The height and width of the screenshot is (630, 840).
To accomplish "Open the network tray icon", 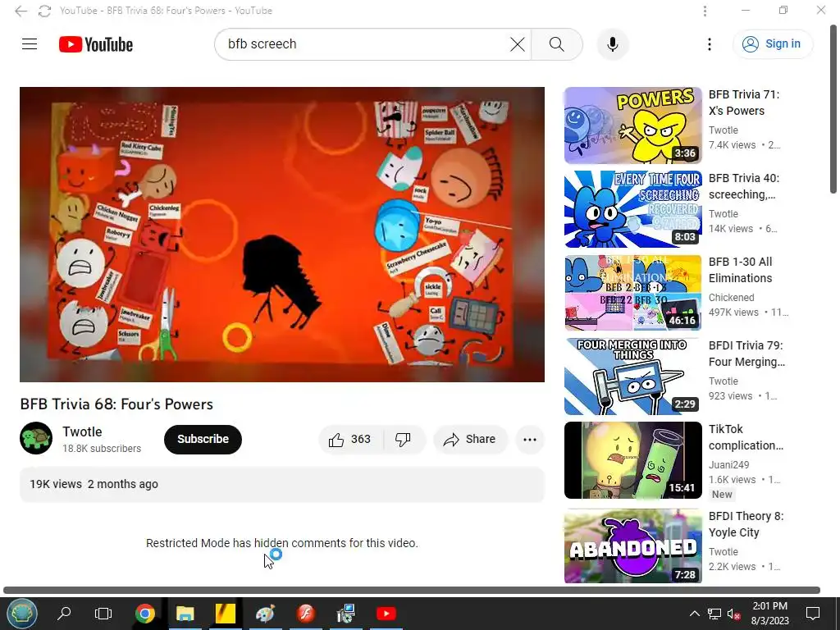I will 714,614.
